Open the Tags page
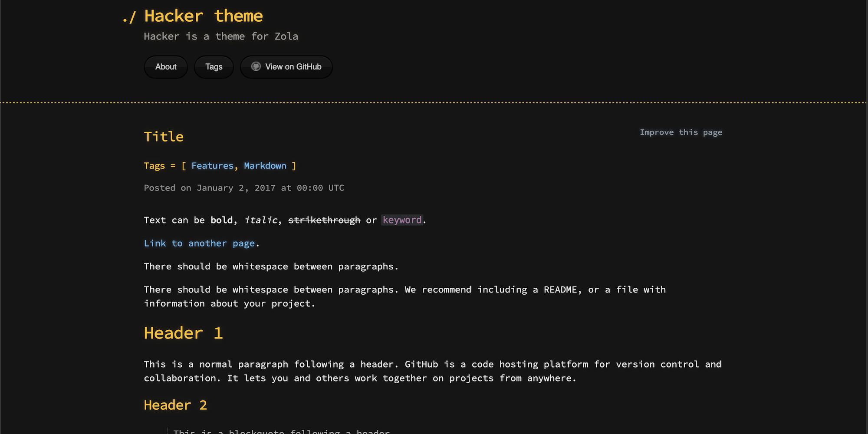This screenshot has width=868, height=434. (x=214, y=66)
